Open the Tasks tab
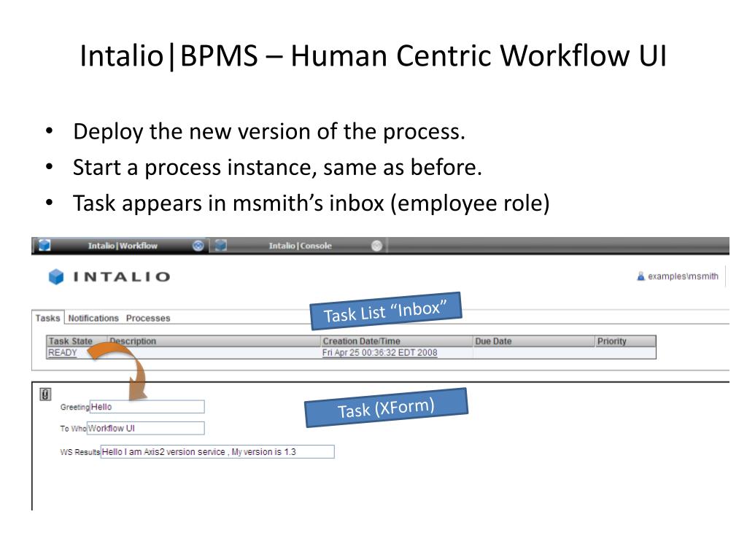The height and width of the screenshot is (560, 747). [x=47, y=318]
